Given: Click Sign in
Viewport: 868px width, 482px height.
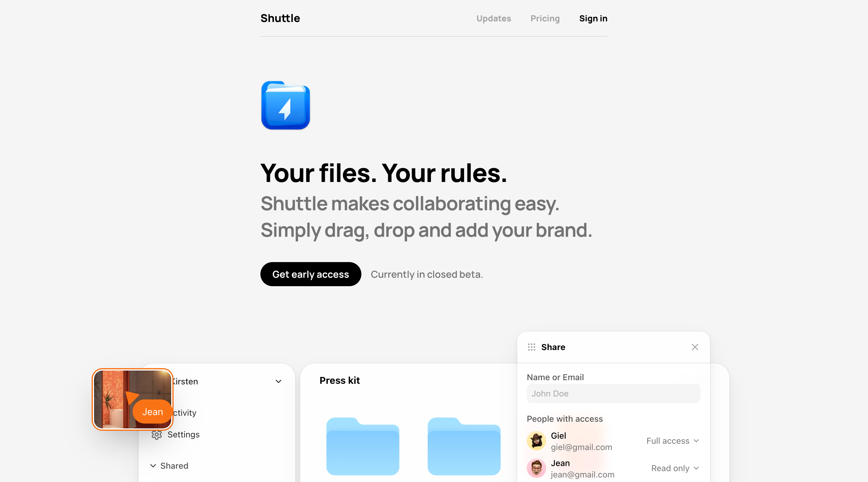Looking at the screenshot, I should coord(593,18).
